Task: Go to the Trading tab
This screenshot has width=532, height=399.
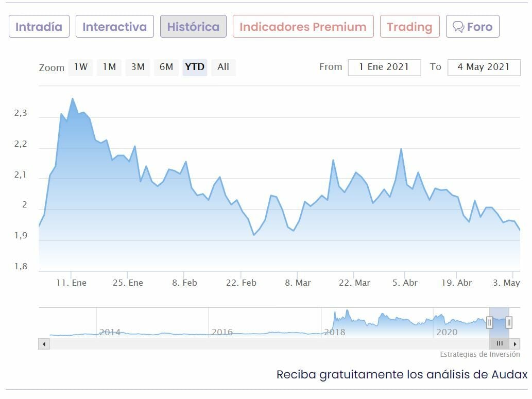Action: click(409, 27)
